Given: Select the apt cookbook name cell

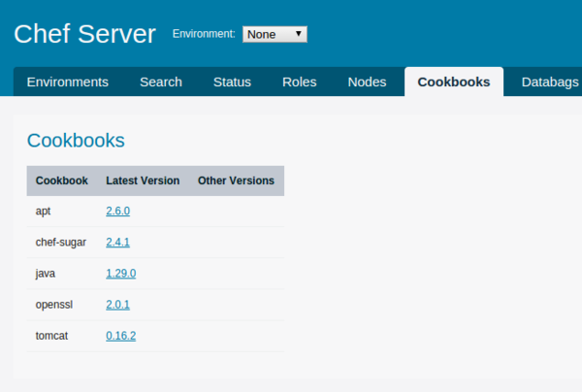Looking at the screenshot, I should pyautogui.click(x=43, y=211).
